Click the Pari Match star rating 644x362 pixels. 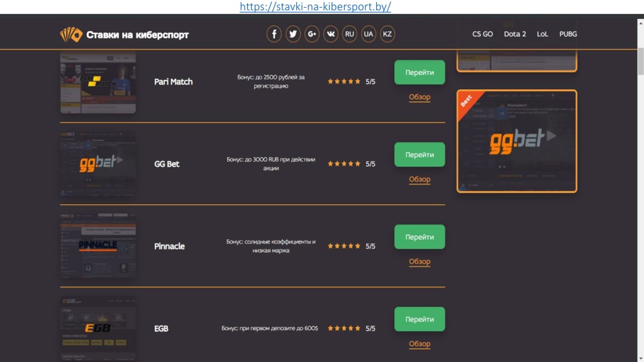344,81
